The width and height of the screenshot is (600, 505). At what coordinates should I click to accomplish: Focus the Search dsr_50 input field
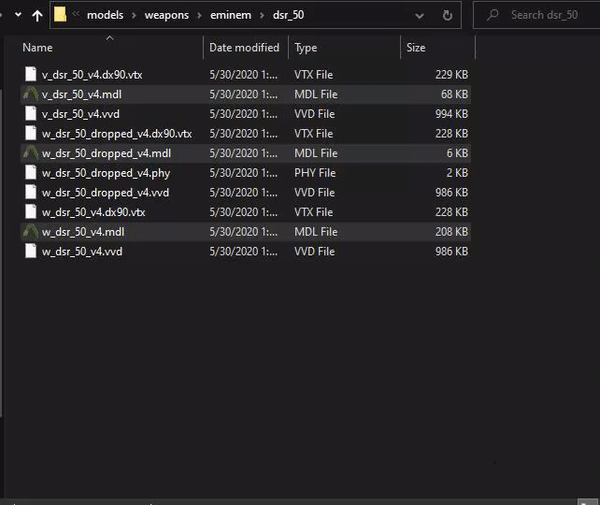click(x=545, y=15)
